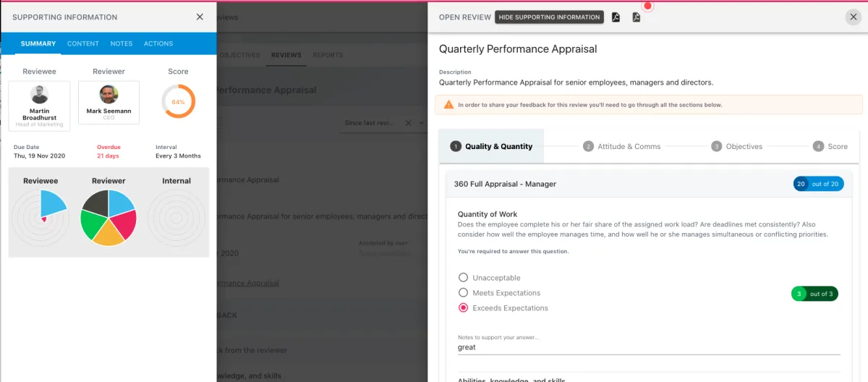The width and height of the screenshot is (868, 382).
Task: Click pink segment of Reviewer pie chart
Action: point(124,225)
